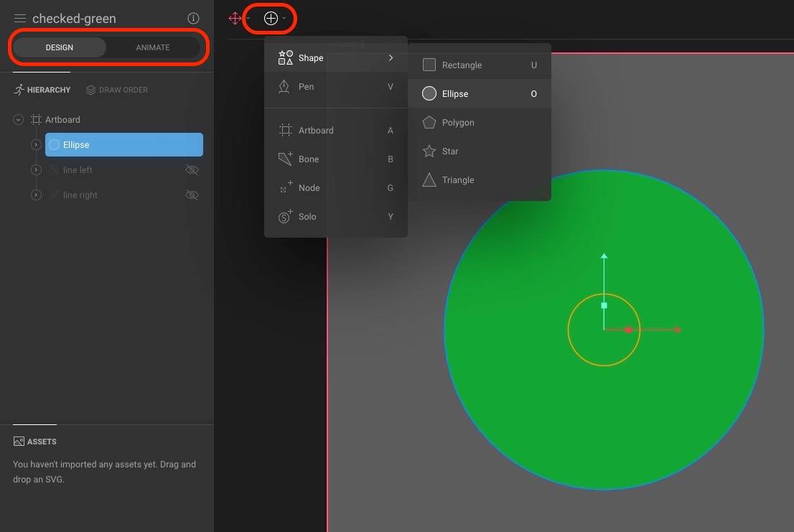
Task: Open the create tool dropdown arrow
Action: click(284, 18)
